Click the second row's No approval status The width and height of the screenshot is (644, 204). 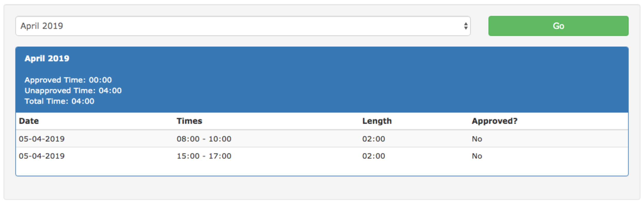click(477, 156)
